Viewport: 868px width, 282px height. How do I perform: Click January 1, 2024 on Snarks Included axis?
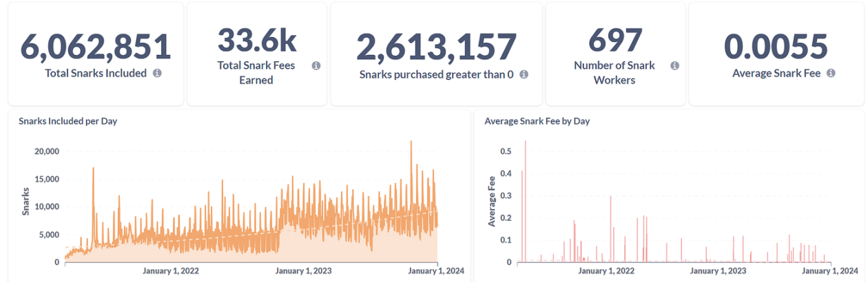tap(437, 271)
